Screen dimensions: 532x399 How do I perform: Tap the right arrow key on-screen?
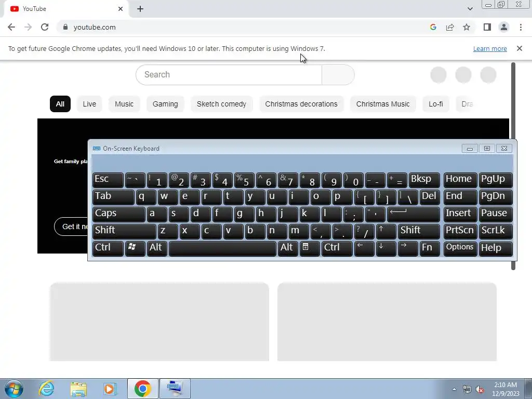408,248
